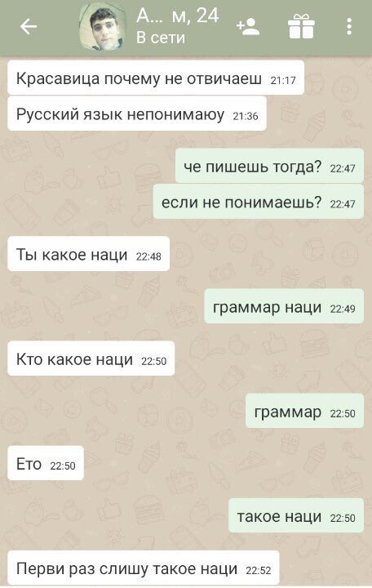Select message "Красавица почему не отвичаеш"

[156, 78]
